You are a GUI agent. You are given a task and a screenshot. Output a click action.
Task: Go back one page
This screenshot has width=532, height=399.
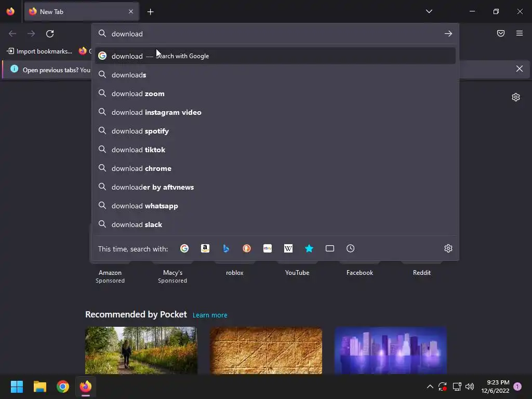(x=12, y=34)
